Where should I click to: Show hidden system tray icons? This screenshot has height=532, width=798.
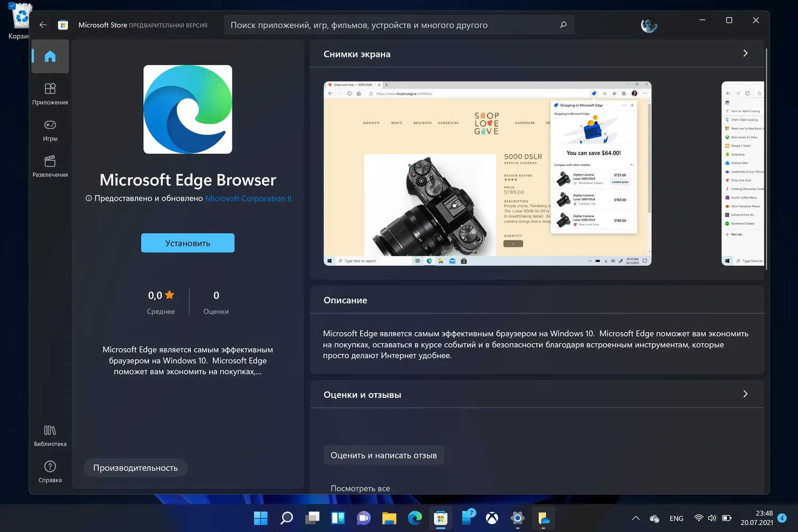[x=635, y=518]
